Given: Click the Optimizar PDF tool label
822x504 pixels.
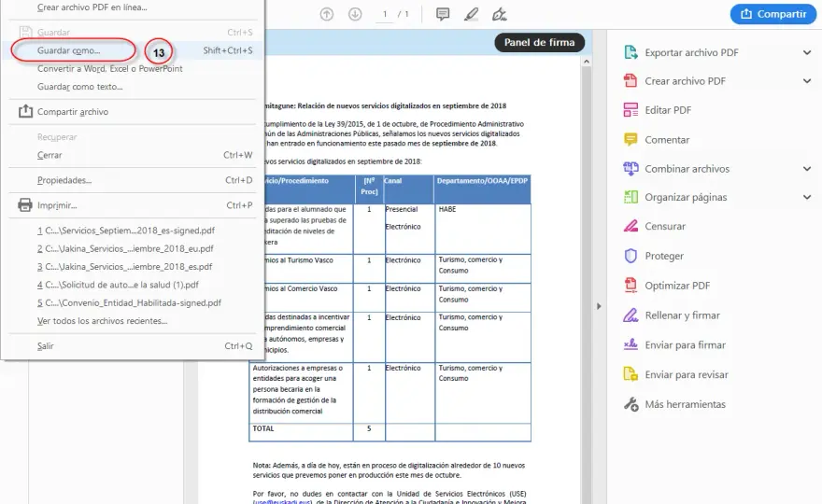Looking at the screenshot, I should 677,286.
